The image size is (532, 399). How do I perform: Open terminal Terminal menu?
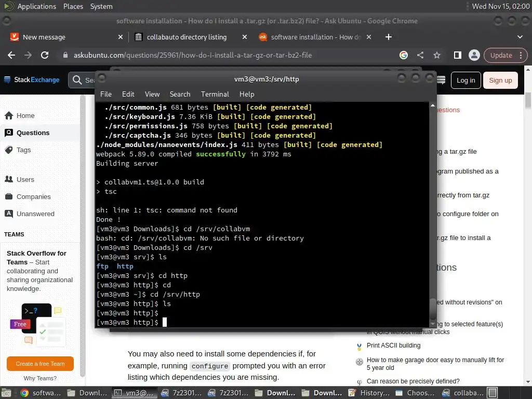pos(215,95)
